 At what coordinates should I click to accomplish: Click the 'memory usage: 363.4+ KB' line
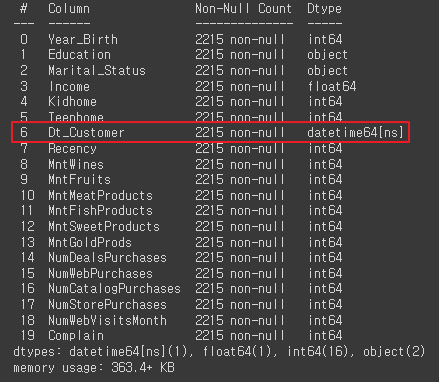94,368
